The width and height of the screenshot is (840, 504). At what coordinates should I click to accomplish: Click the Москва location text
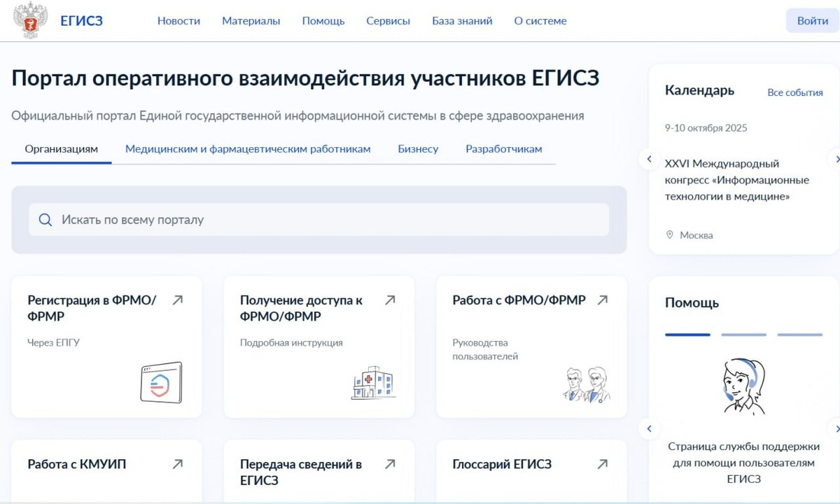(x=696, y=235)
